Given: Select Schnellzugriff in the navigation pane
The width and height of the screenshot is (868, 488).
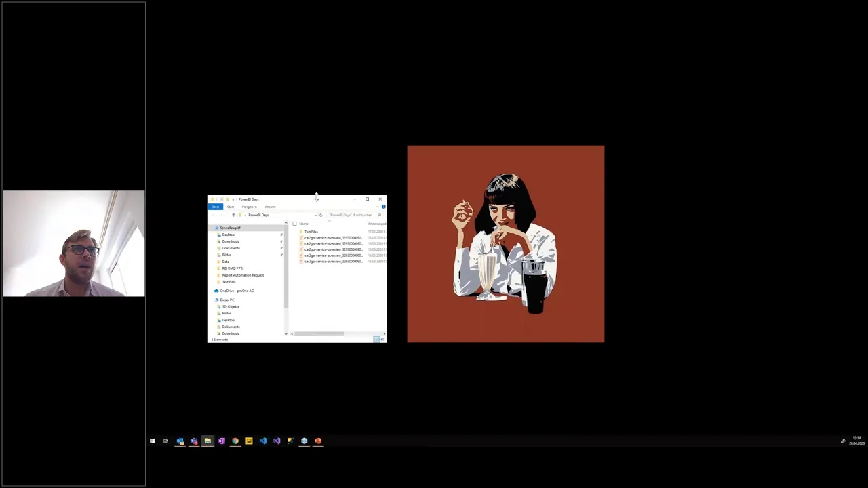Looking at the screenshot, I should pos(230,228).
